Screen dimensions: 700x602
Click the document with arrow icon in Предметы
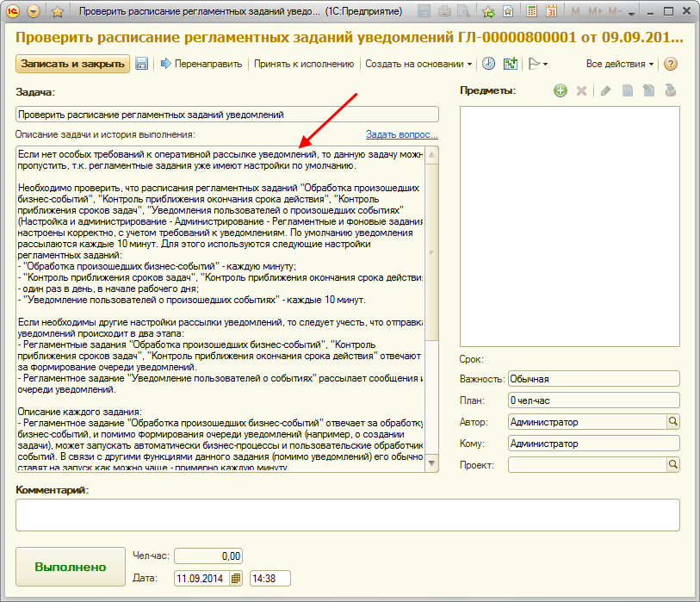(x=648, y=90)
